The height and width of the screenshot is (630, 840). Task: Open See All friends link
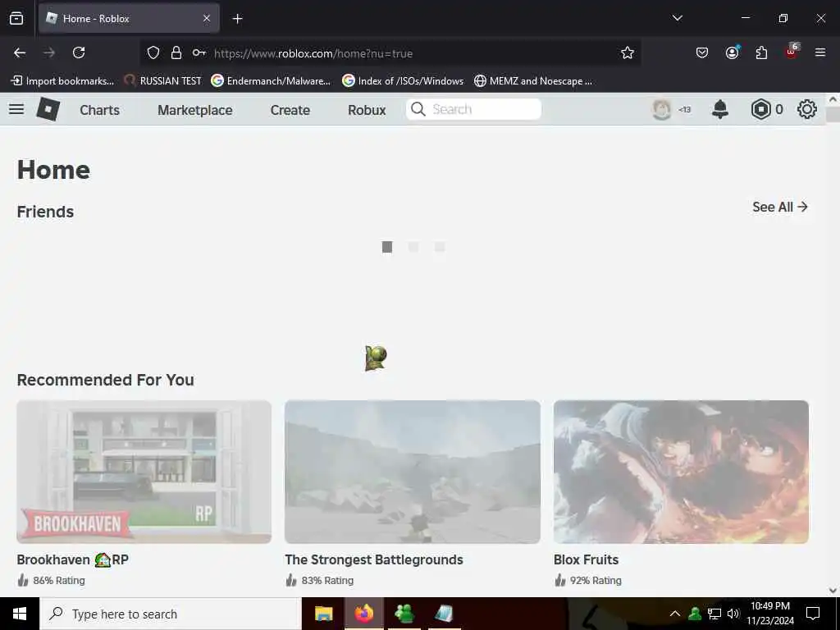(780, 207)
